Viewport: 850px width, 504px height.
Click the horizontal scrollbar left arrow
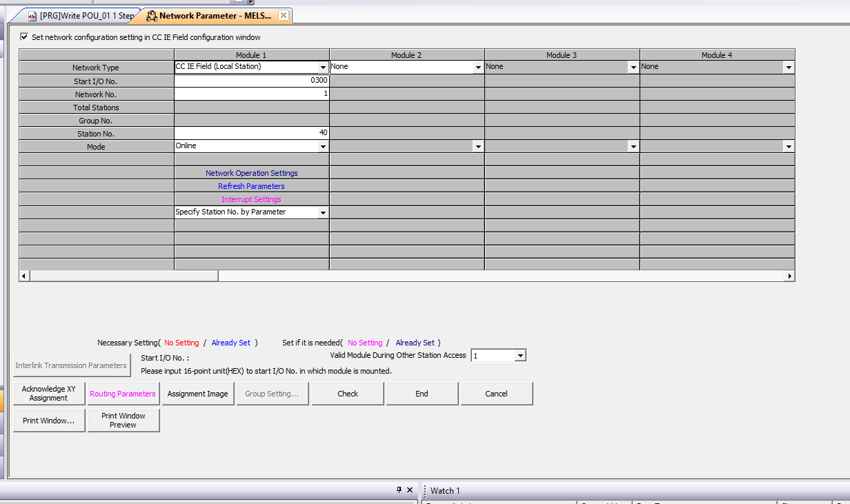[x=24, y=276]
